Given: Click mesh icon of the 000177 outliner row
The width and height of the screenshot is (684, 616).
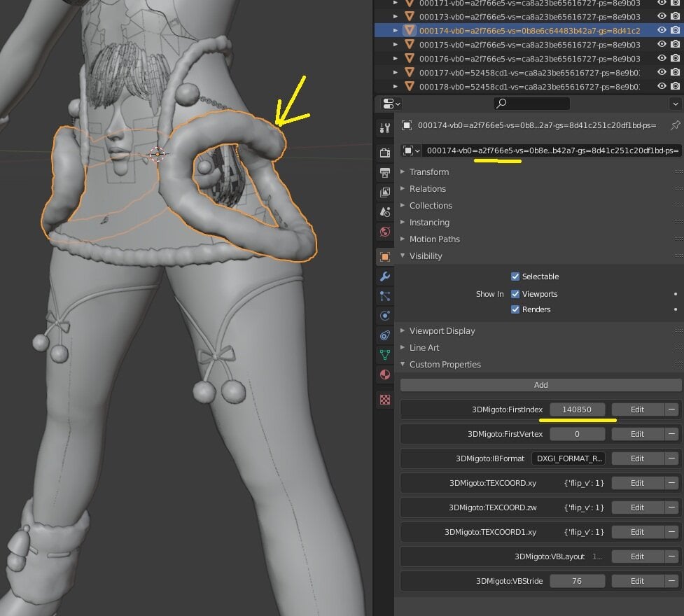Looking at the screenshot, I should pos(409,72).
